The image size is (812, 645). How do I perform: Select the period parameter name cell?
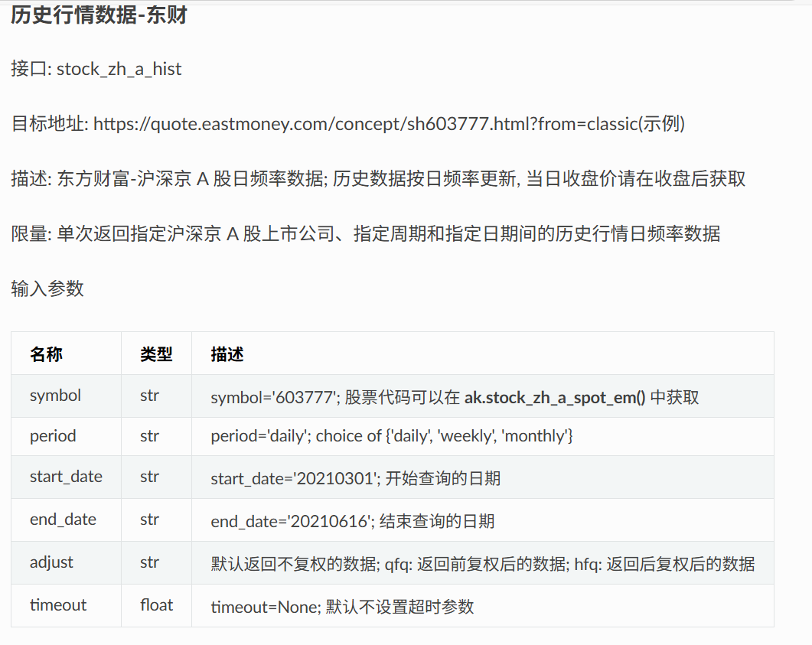(x=53, y=436)
